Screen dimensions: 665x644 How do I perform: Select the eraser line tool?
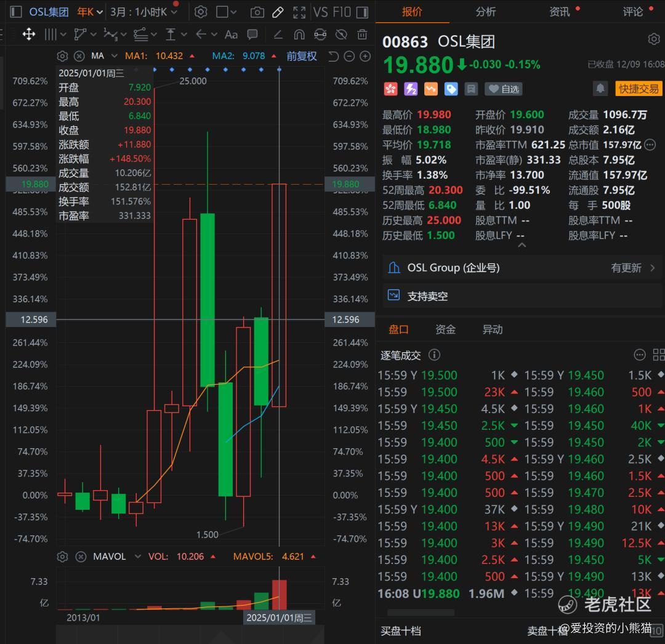tap(278, 34)
